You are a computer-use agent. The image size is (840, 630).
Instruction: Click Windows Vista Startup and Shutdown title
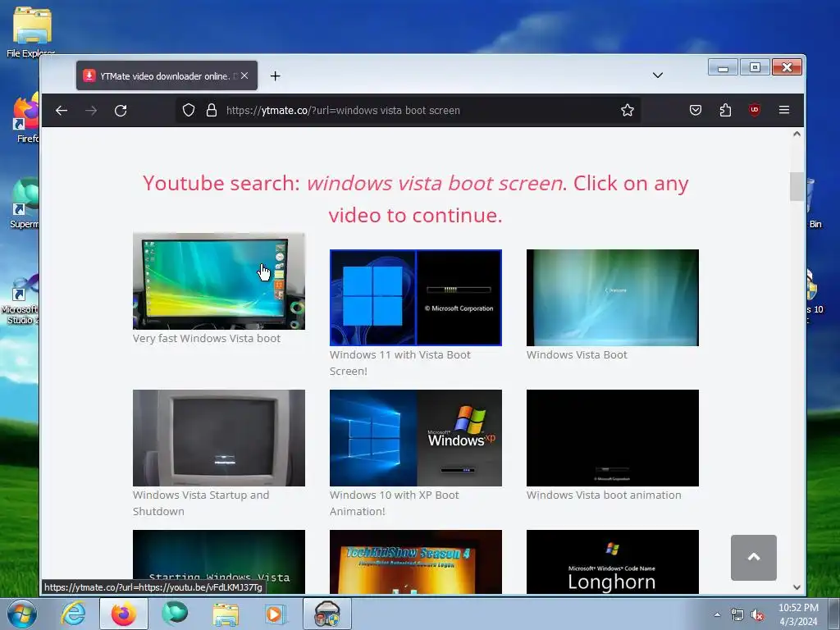201,503
